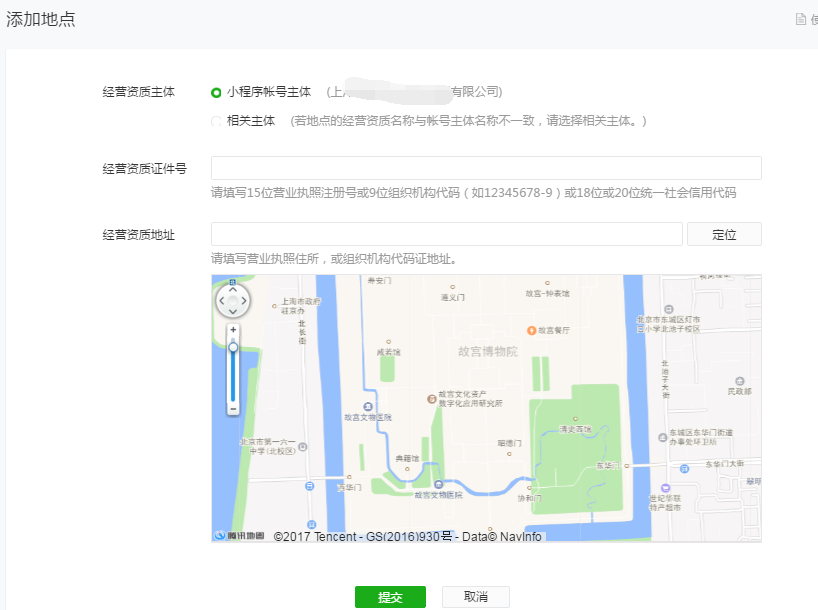The width and height of the screenshot is (818, 610).
Task: Click the 民政部 government marker on map
Action: pyautogui.click(x=739, y=381)
